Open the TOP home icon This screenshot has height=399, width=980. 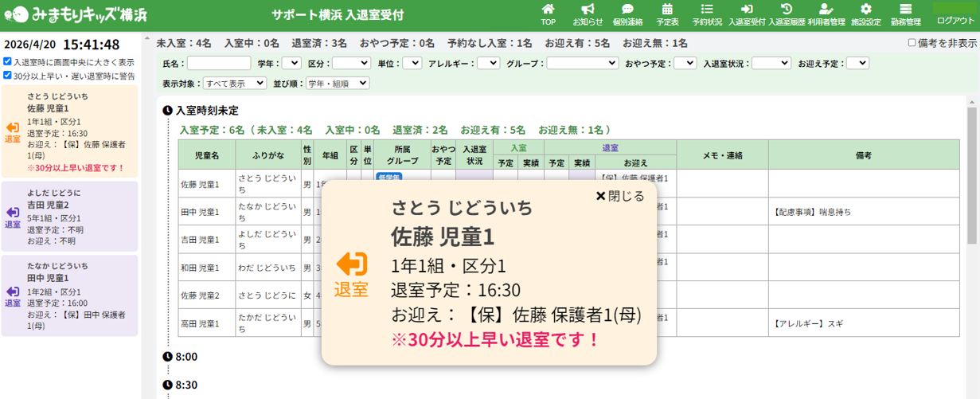coord(548,14)
